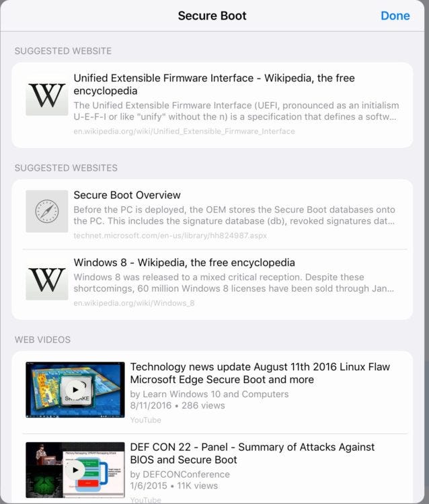The height and width of the screenshot is (504, 429).
Task: Select the DEF CON presentation thumbnail
Action: tap(75, 470)
